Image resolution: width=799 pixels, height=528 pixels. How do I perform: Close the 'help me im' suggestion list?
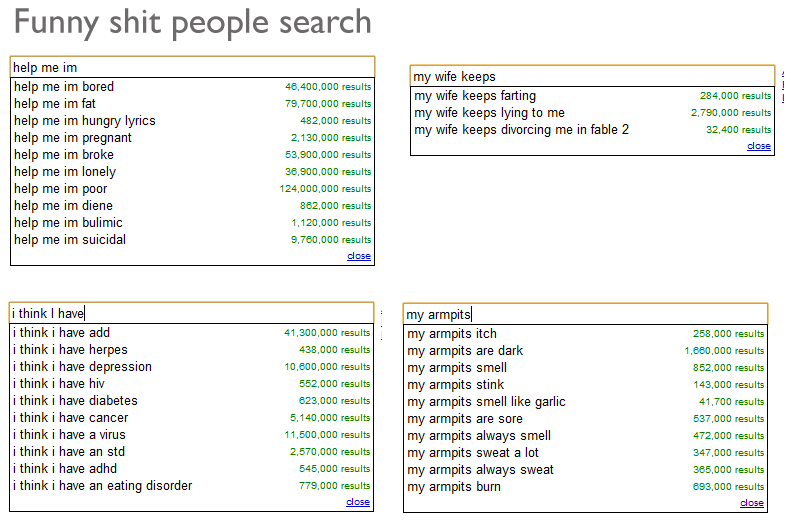point(359,256)
